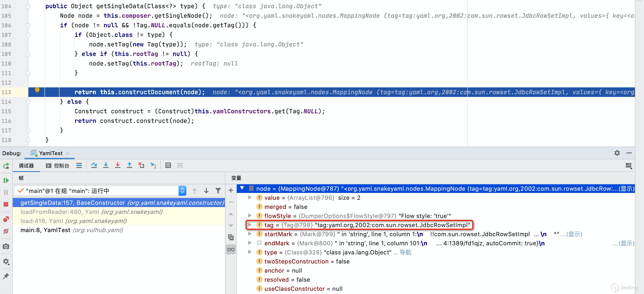Stop the debug session with the red square

coord(6,204)
